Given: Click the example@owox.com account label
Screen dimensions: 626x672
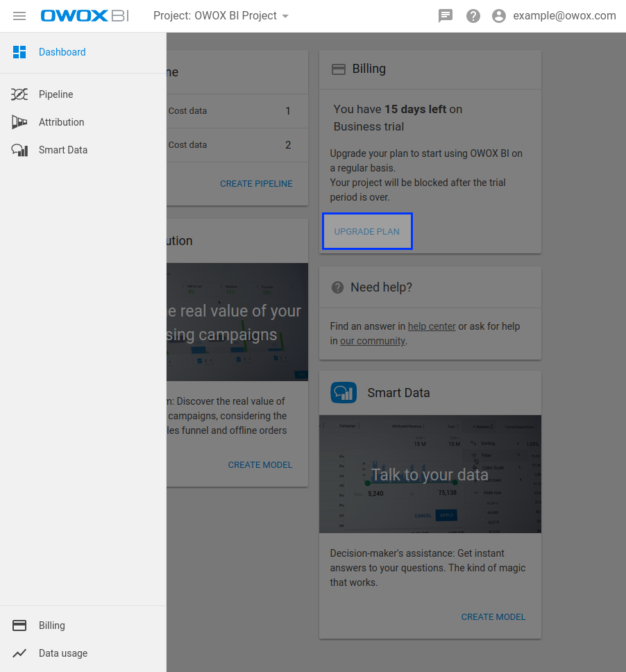Looking at the screenshot, I should click(x=564, y=16).
